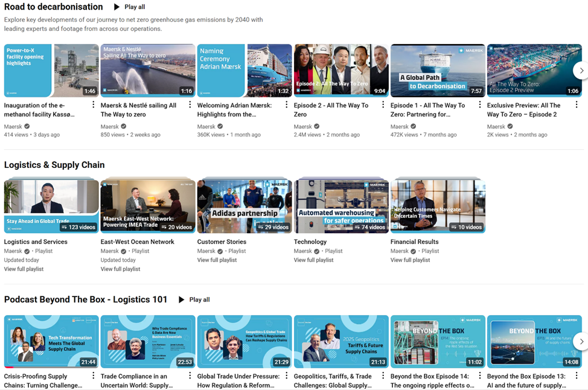Click the next arrow on the decarbonisation row
Screen dimensions: 588x390
coord(581,71)
